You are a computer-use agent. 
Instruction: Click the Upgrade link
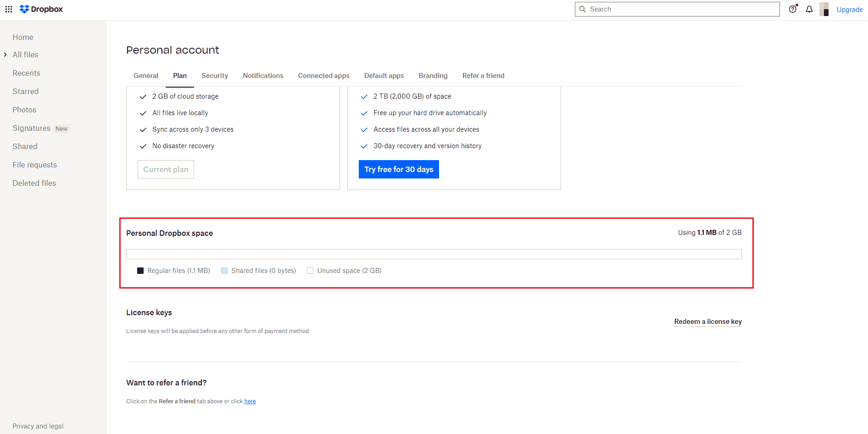point(850,10)
